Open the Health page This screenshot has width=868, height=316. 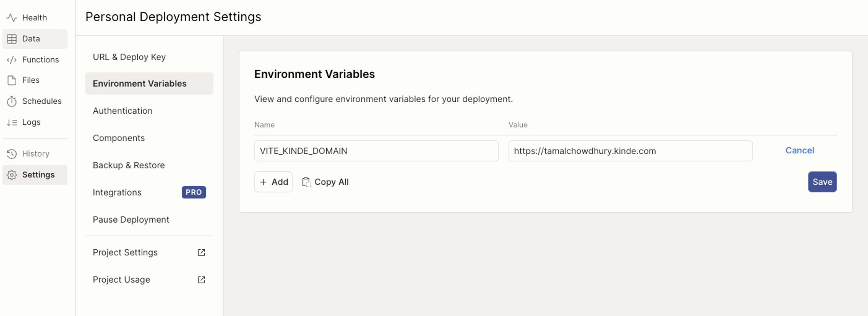35,18
